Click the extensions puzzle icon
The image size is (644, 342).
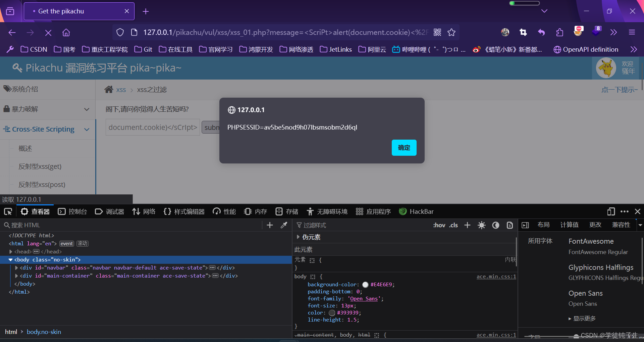pos(559,32)
